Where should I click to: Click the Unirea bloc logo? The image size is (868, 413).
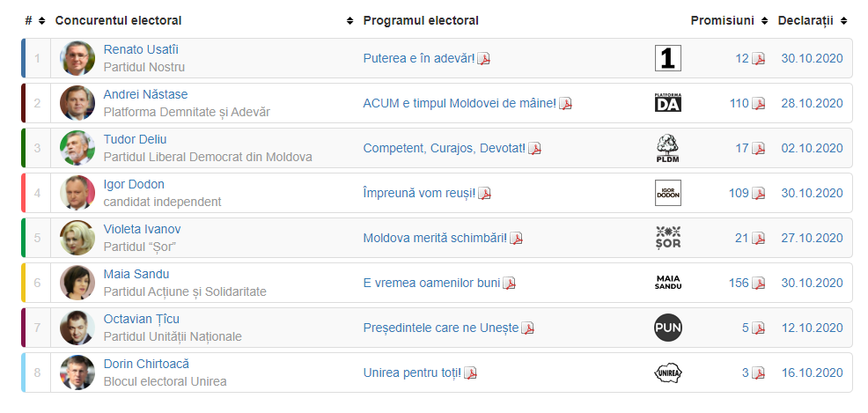(668, 372)
